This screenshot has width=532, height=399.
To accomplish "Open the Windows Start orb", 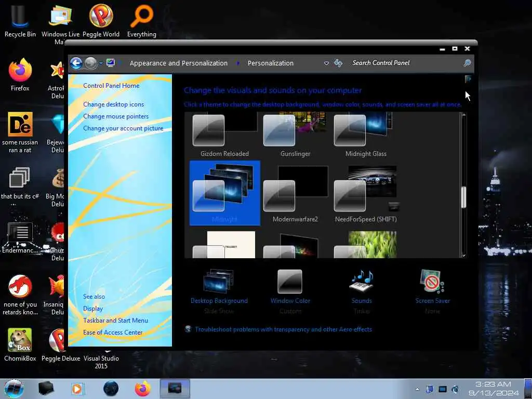I will pos(14,389).
